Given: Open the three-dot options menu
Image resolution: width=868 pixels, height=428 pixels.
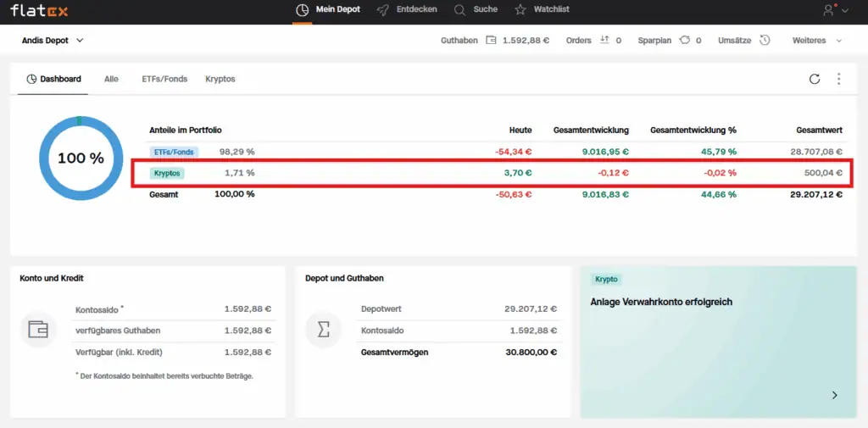Looking at the screenshot, I should pos(839,79).
